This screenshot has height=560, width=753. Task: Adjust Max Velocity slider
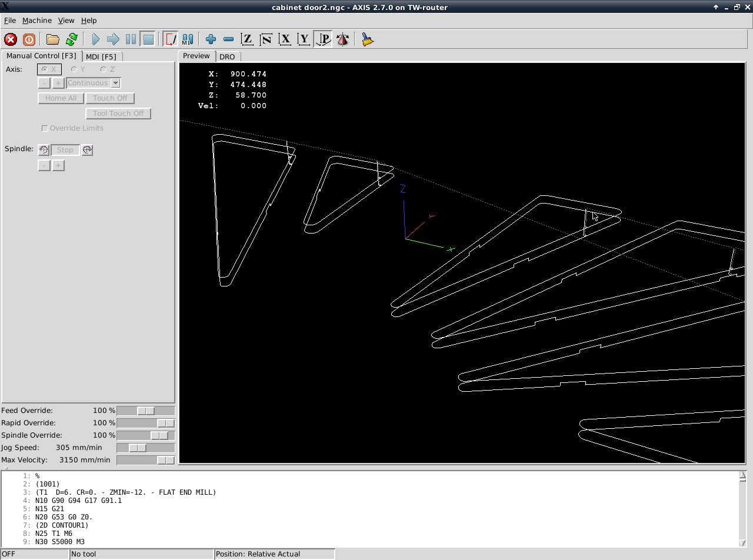[x=146, y=460]
